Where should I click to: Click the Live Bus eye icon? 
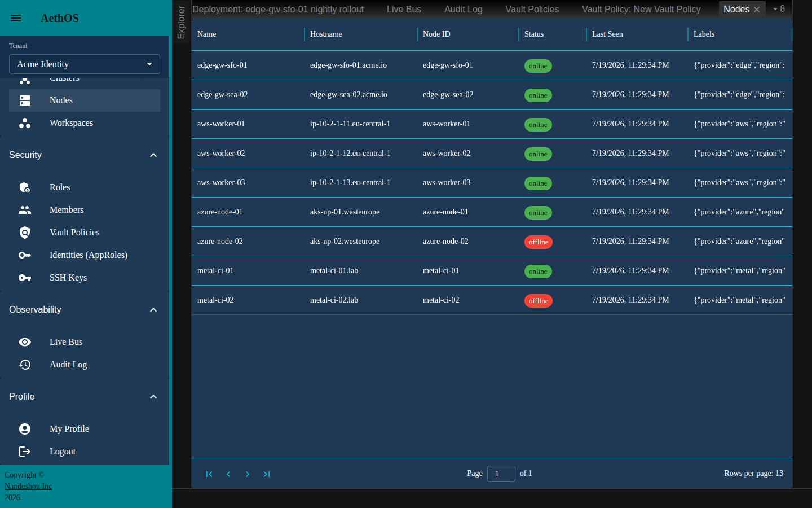25,342
